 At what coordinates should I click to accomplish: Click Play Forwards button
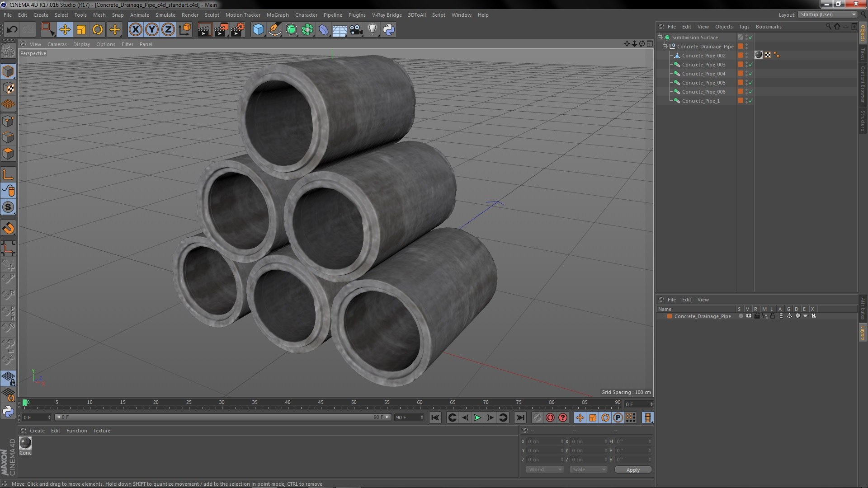477,418
